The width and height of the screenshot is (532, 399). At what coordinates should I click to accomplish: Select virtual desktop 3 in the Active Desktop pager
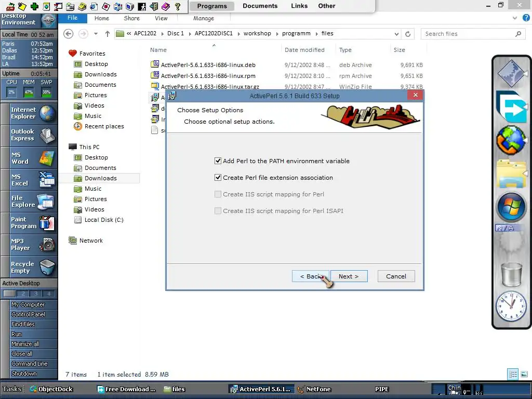(x=36, y=294)
